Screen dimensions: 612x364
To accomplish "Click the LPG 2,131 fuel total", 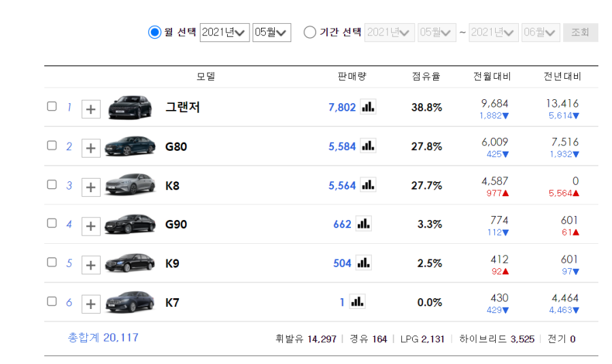I will pos(422,339).
